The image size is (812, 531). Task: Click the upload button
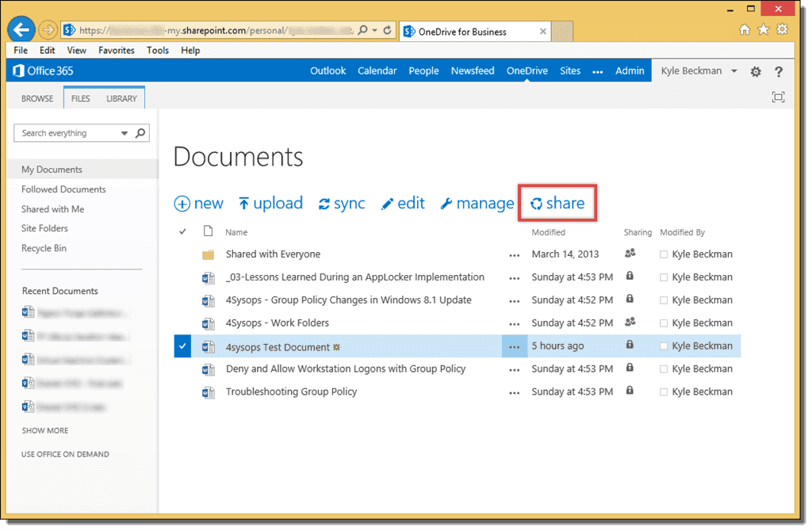[270, 203]
